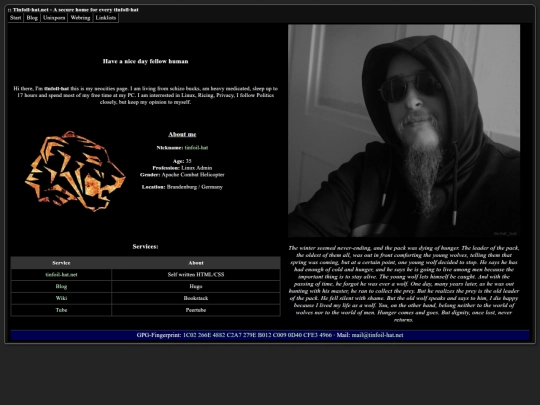Click the 'Service' table column header
The height and width of the screenshot is (405, 540).
click(61, 263)
